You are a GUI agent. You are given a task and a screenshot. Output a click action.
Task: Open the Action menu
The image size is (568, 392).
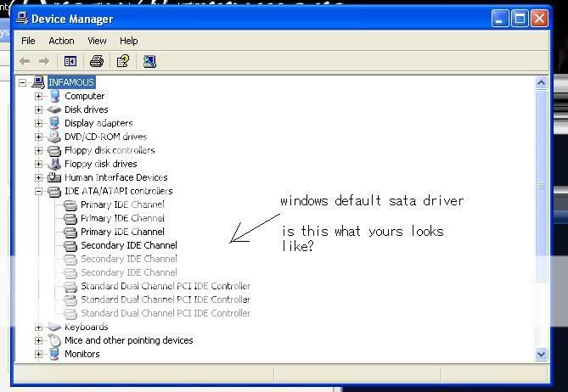tap(61, 41)
